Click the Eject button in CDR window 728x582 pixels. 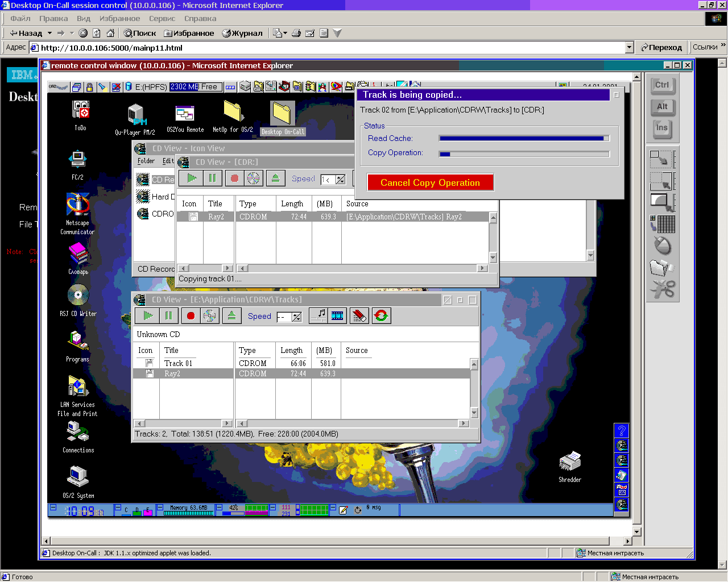pyautogui.click(x=275, y=178)
